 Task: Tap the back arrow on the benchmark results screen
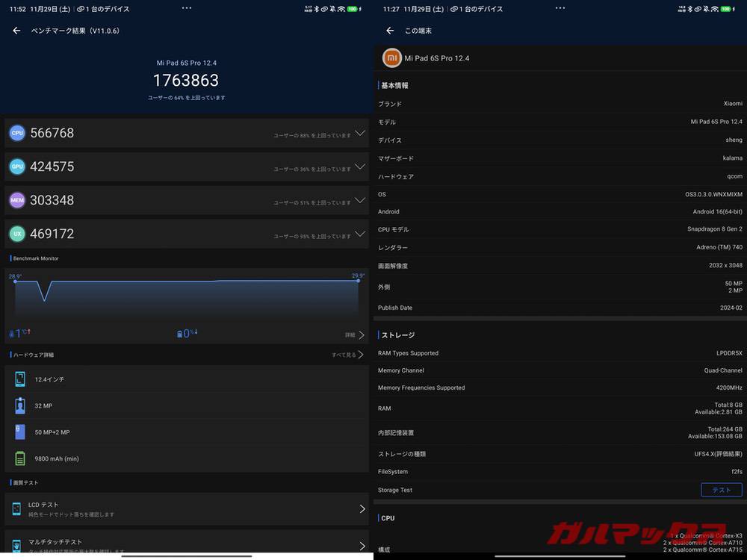click(16, 30)
